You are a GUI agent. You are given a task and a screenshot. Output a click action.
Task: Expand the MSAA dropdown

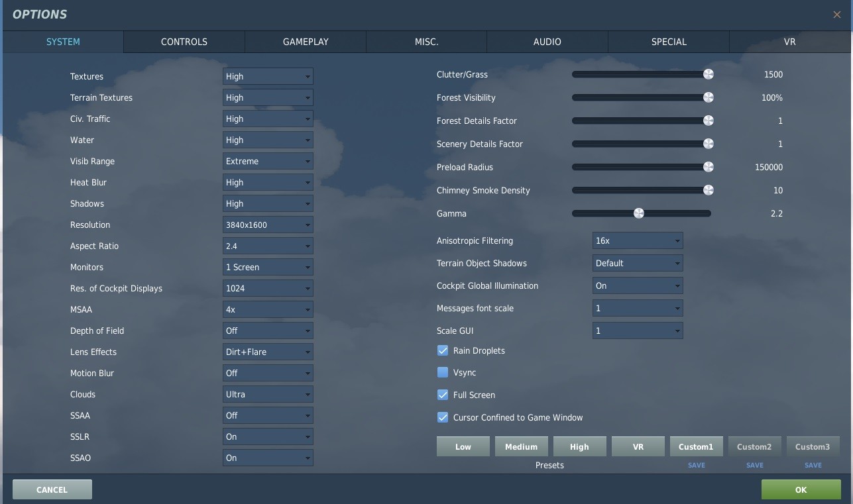(x=268, y=309)
